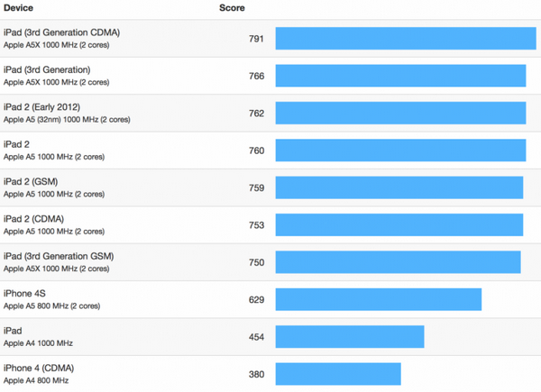This screenshot has height=392, width=541.
Task: Open iPad (3rd Generation) device link
Action: [47, 69]
